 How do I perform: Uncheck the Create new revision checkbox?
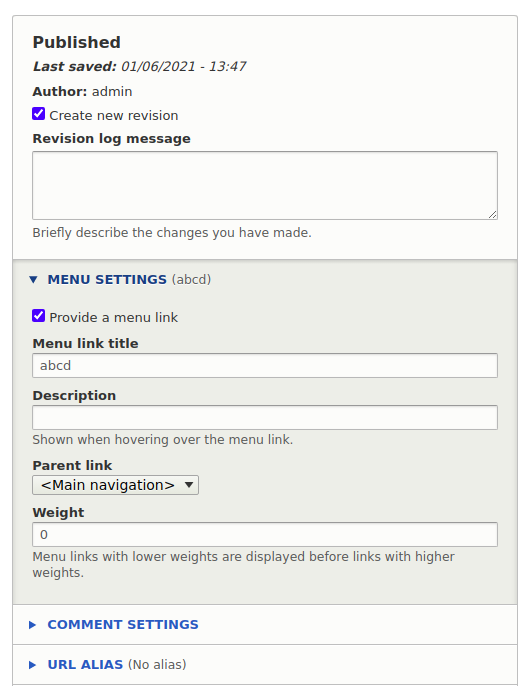click(39, 114)
